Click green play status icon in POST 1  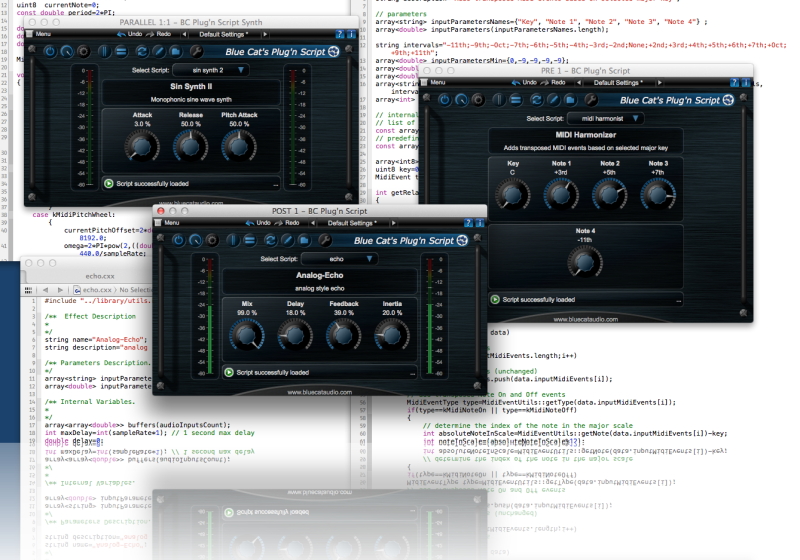229,372
